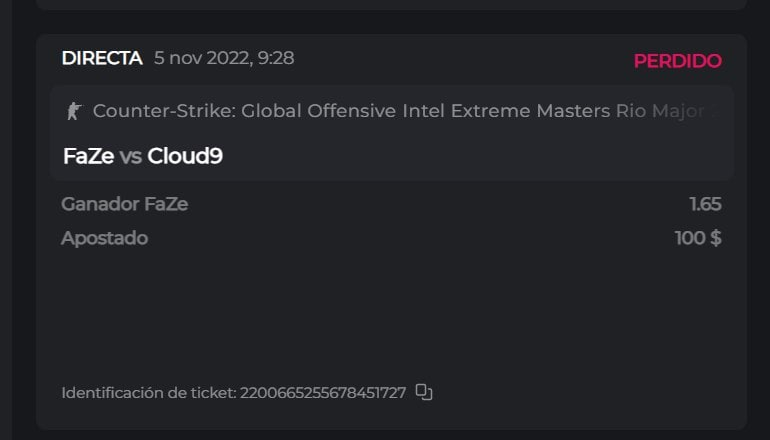Select the Ganador FaZe selection label
The image size is (770, 440).
[x=125, y=204]
